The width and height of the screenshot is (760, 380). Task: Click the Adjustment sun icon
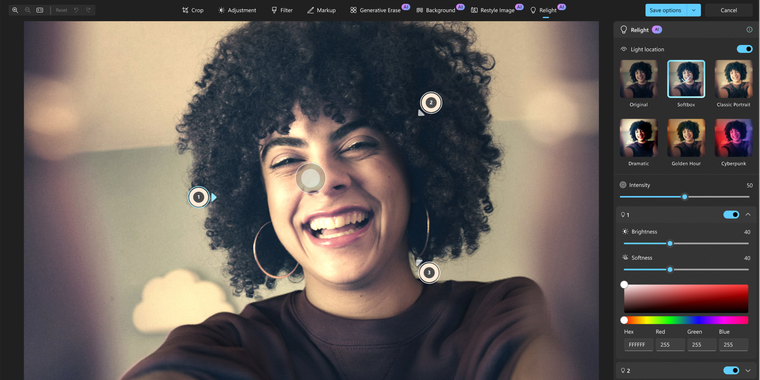pos(222,10)
